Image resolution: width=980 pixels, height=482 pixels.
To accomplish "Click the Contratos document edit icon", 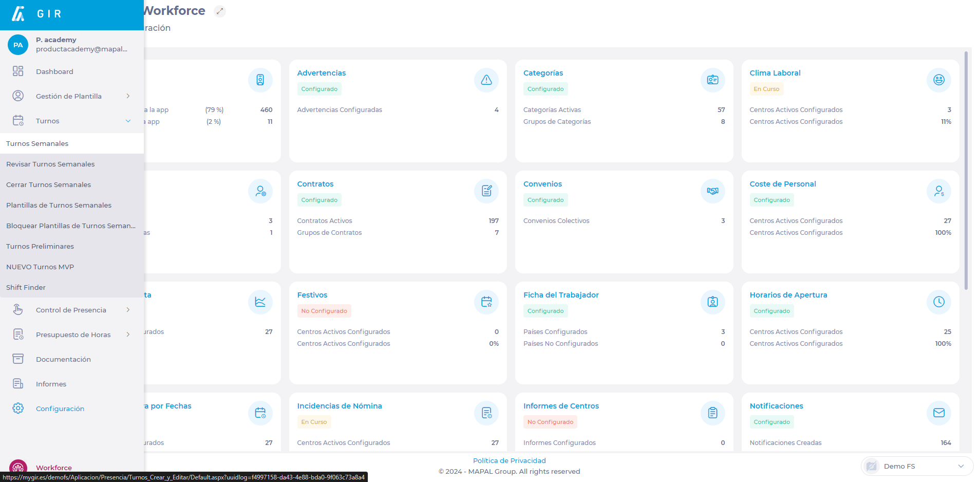I will click(486, 191).
